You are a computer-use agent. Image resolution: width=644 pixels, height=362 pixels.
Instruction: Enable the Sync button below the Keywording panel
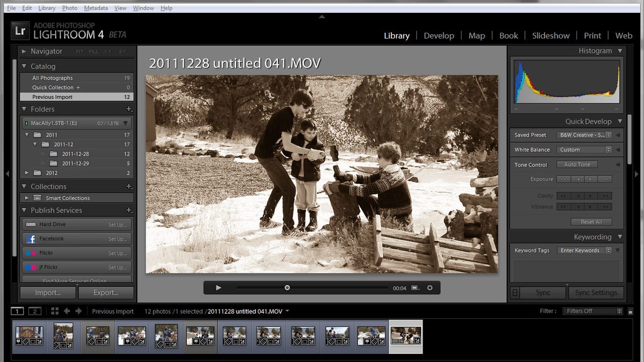543,292
